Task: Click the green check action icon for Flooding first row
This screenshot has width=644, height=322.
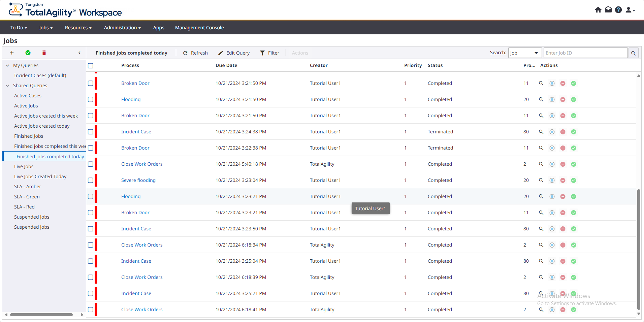Action: 573,99
